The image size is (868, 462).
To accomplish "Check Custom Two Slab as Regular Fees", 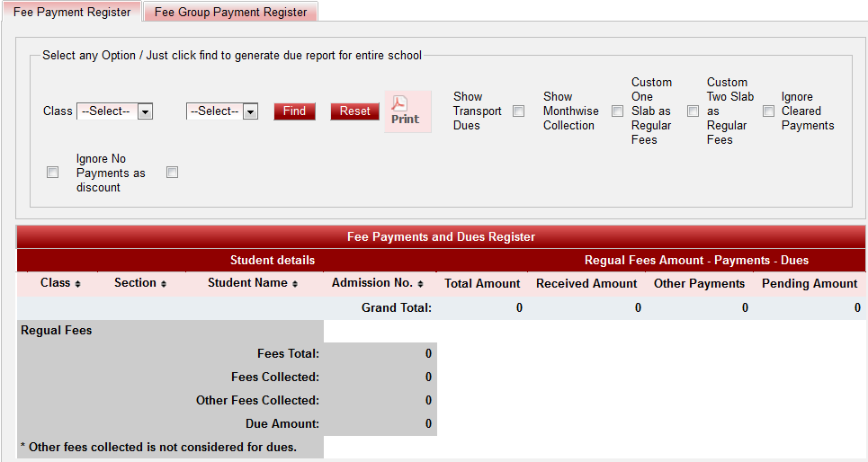I will tap(768, 111).
